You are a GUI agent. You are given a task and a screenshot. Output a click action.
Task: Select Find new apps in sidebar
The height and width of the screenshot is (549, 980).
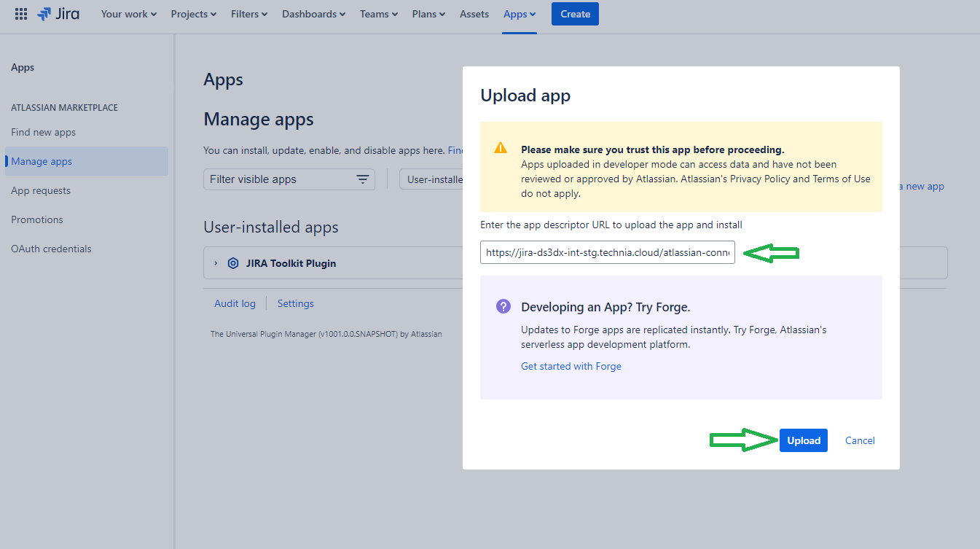pyautogui.click(x=44, y=132)
